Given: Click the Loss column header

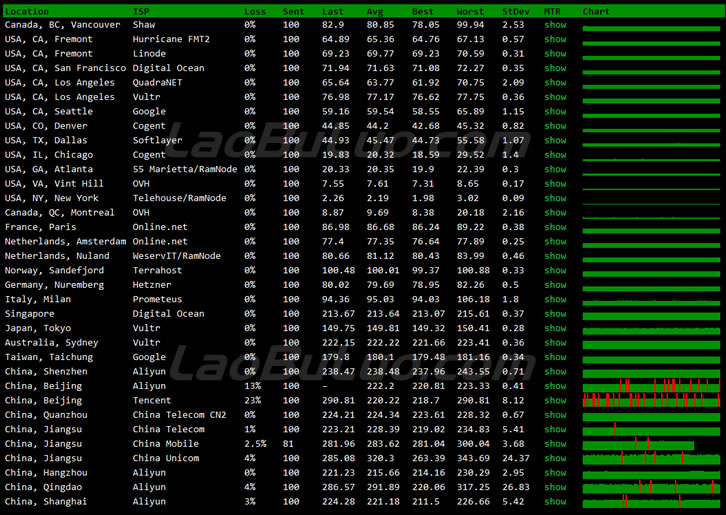Looking at the screenshot, I should pos(255,12).
